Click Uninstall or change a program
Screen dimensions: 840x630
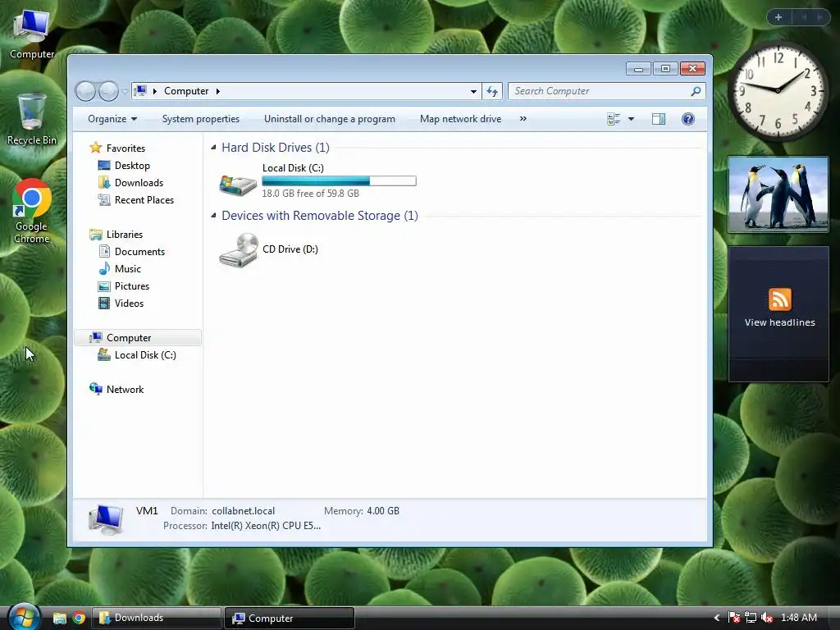pos(330,119)
